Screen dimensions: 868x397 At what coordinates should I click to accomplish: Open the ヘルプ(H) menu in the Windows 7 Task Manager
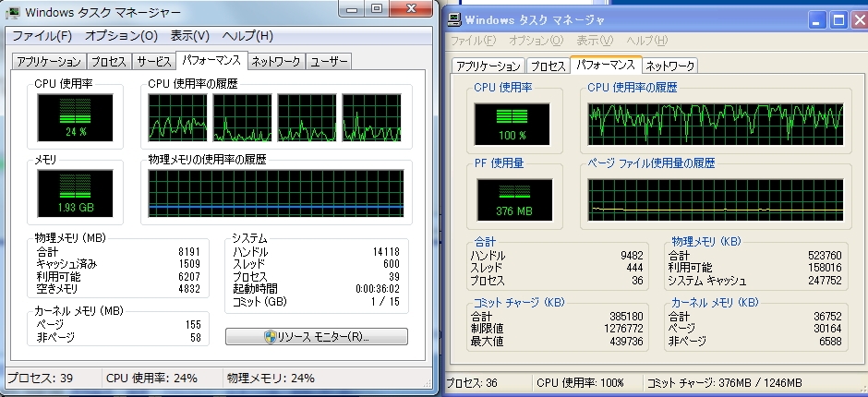coord(247,36)
